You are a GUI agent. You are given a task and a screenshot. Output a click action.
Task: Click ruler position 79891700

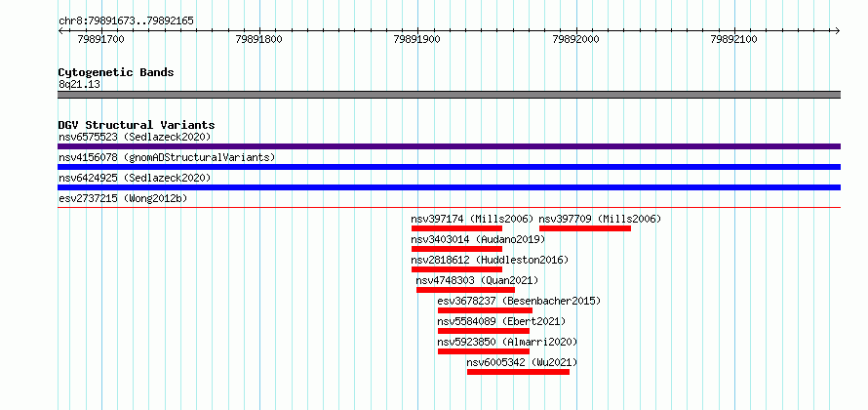(101, 39)
